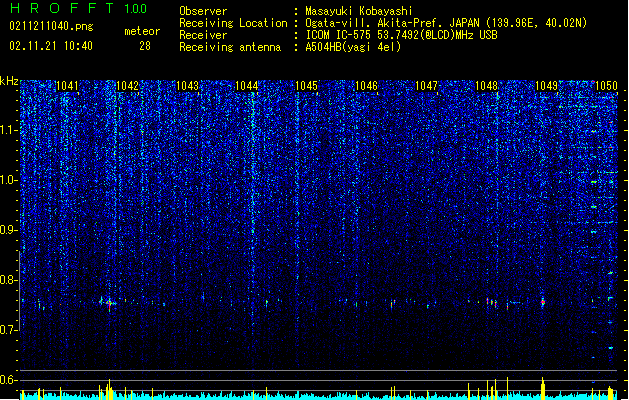Click the 1041 time marker
The image size is (629, 400).
click(x=67, y=86)
